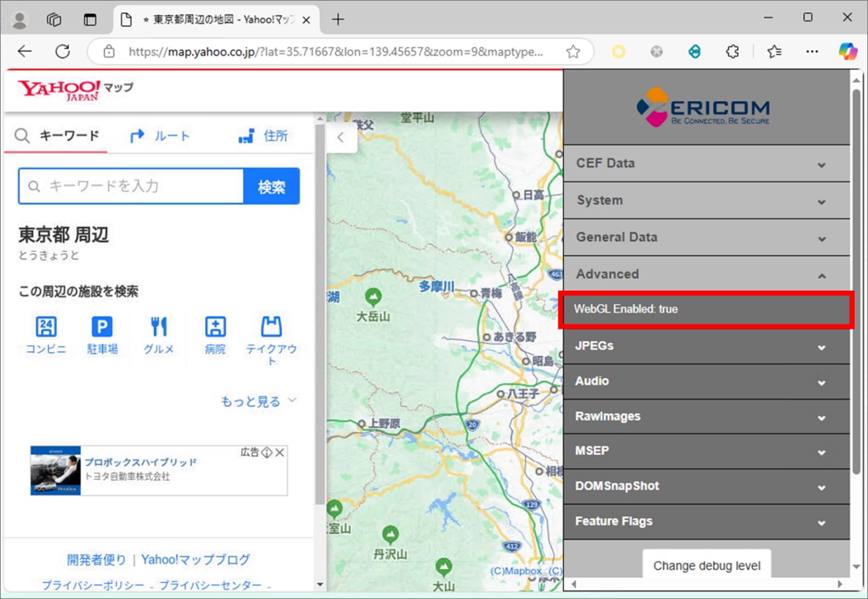868x599 pixels.
Task: Collapse the Advanced section
Action: tap(706, 275)
